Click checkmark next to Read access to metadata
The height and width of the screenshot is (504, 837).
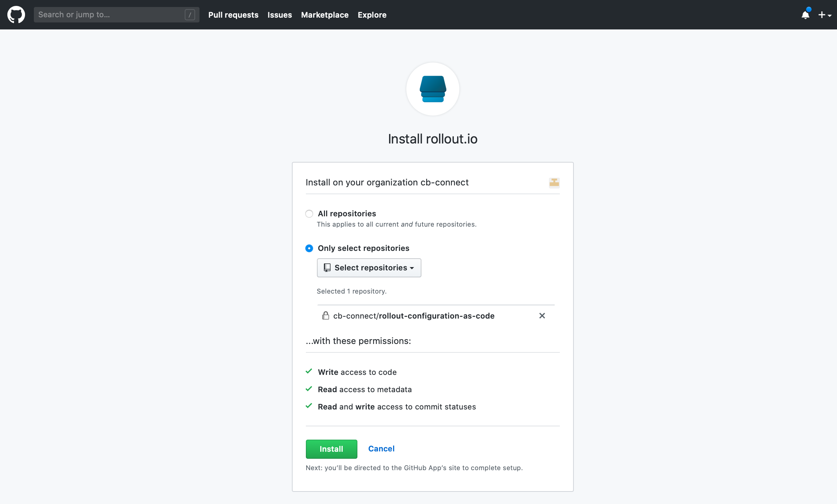(309, 388)
